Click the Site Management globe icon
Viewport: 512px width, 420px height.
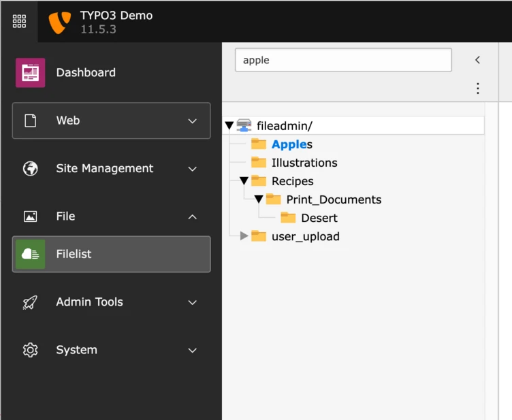click(x=30, y=169)
